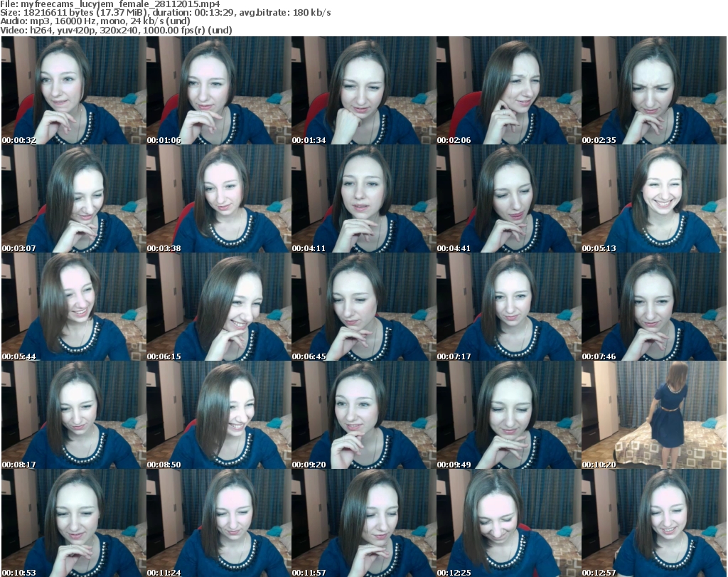Choose the thumbnail stamped 00:05:13

[654, 198]
